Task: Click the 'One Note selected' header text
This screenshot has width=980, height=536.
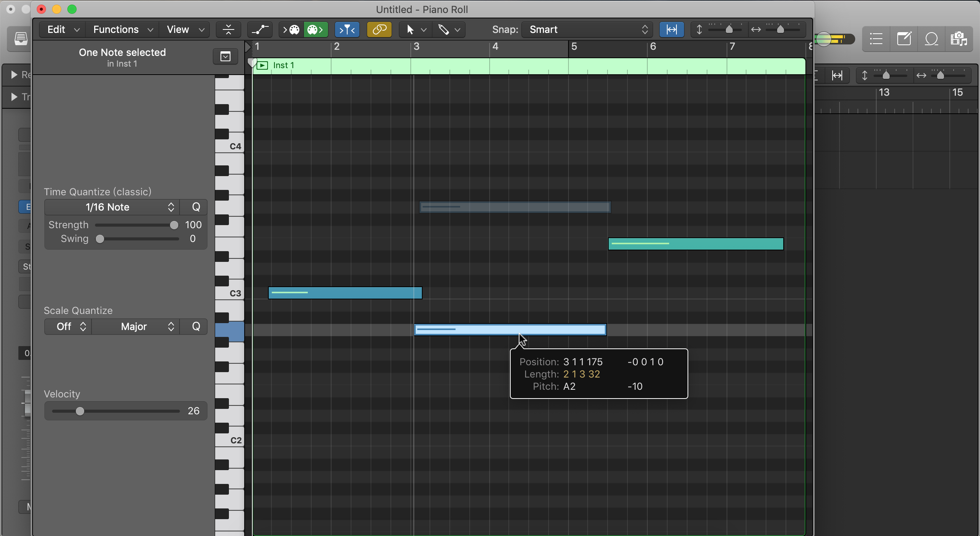Action: tap(122, 52)
